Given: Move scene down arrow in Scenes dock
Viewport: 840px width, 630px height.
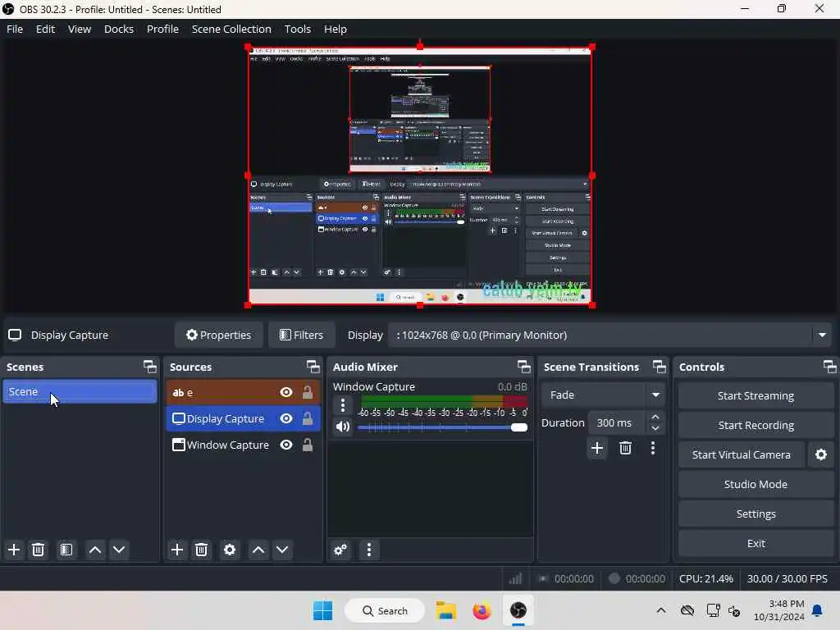Looking at the screenshot, I should 119,550.
